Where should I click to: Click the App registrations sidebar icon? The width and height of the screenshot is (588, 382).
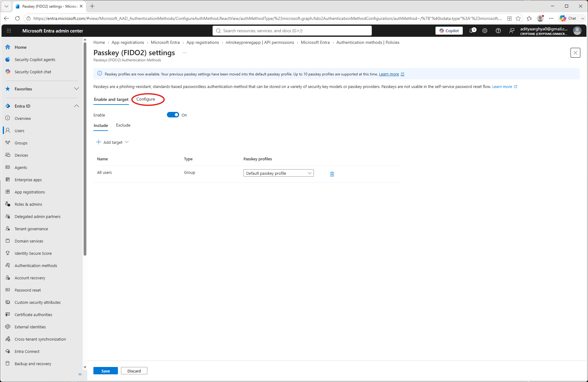[x=8, y=192]
